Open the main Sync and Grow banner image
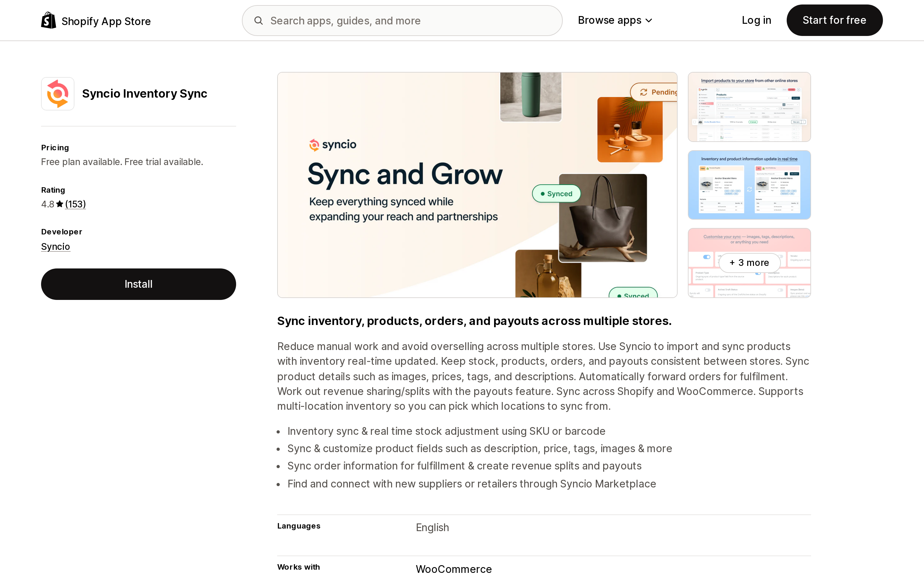 click(x=477, y=185)
